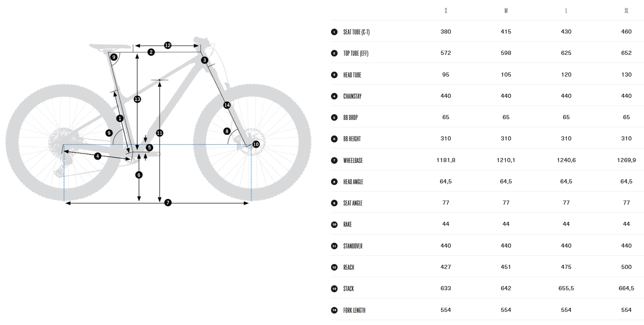Click the Standover row label
The image size is (644, 325).
click(353, 246)
